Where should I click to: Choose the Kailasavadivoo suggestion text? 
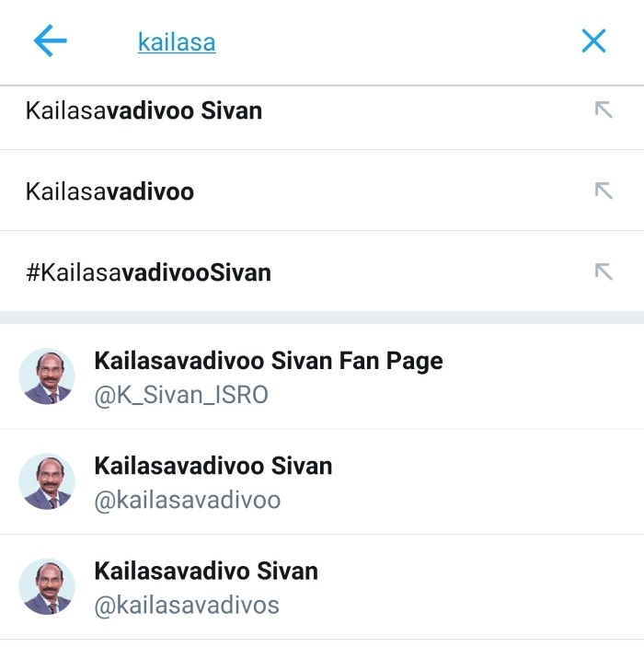tap(109, 191)
